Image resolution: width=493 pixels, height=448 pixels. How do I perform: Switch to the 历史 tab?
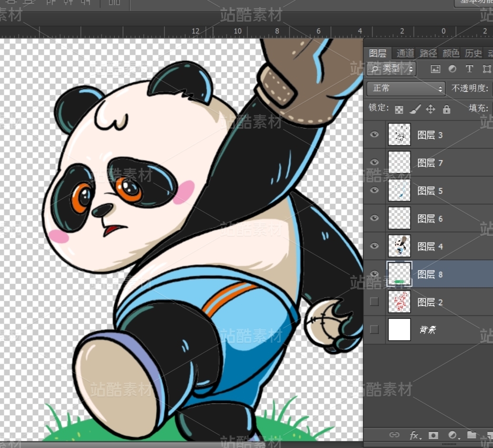473,53
